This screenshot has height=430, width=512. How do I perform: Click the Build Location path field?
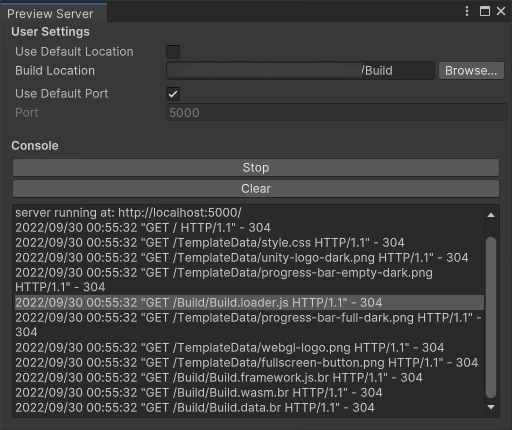click(x=300, y=71)
